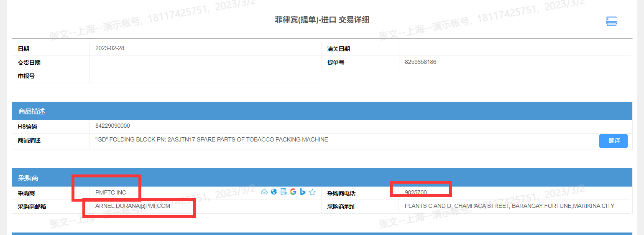Click the GD FOLDING BLOCK product description text

[212, 139]
